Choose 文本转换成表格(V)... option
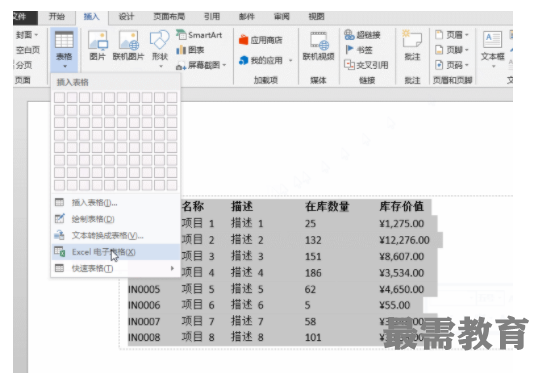The width and height of the screenshot is (535, 373). [115, 235]
